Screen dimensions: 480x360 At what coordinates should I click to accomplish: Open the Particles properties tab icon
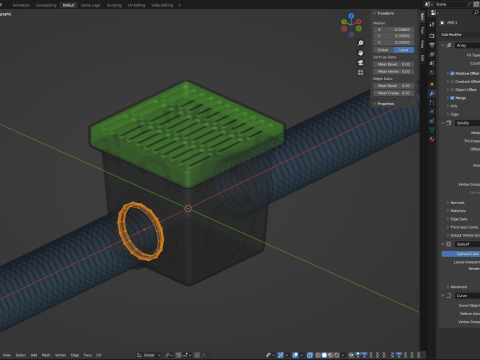coord(432,102)
